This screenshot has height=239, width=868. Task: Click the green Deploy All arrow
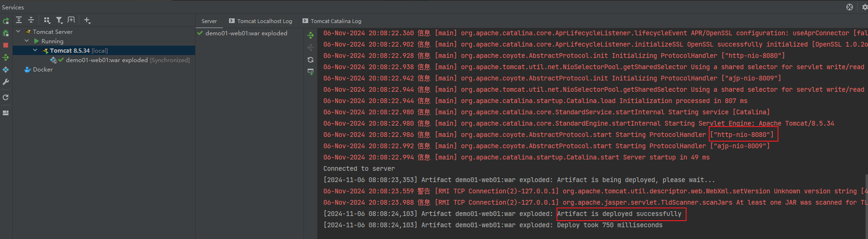311,35
